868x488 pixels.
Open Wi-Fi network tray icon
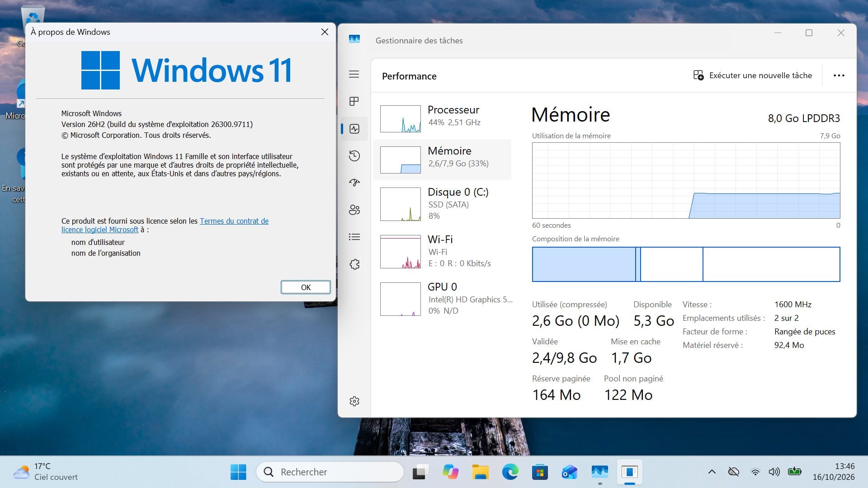pos(755,472)
